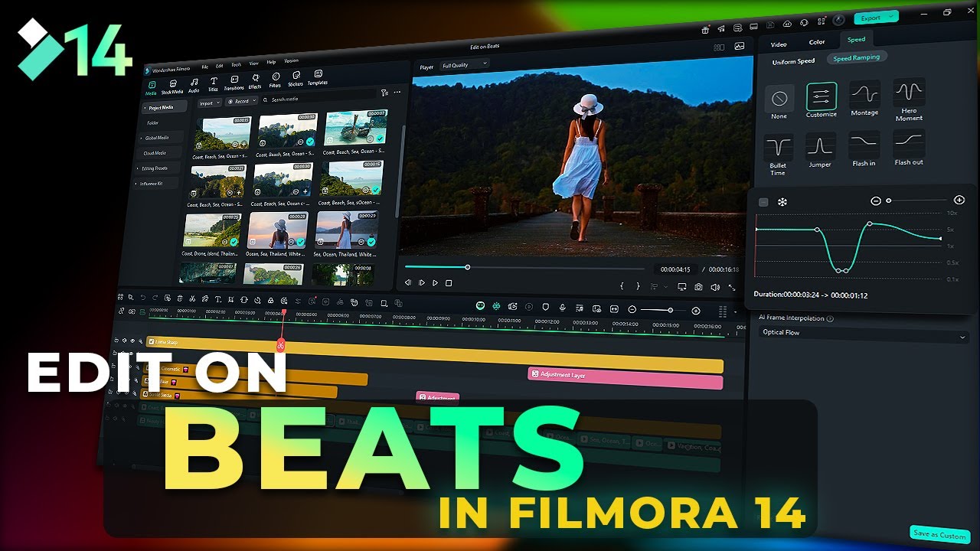Choose the Jumper speed ramp preset
The width and height of the screenshot is (980, 551).
[x=820, y=151]
